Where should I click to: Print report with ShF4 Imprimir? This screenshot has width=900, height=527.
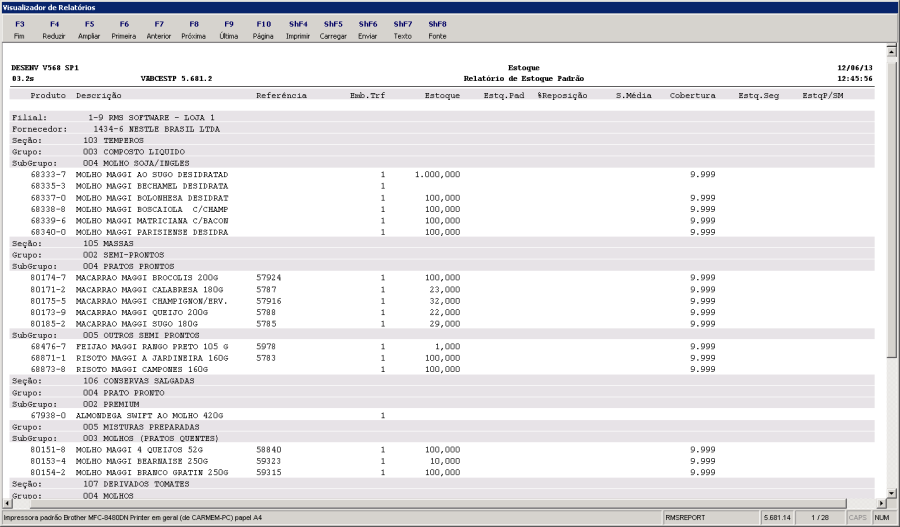[x=298, y=30]
